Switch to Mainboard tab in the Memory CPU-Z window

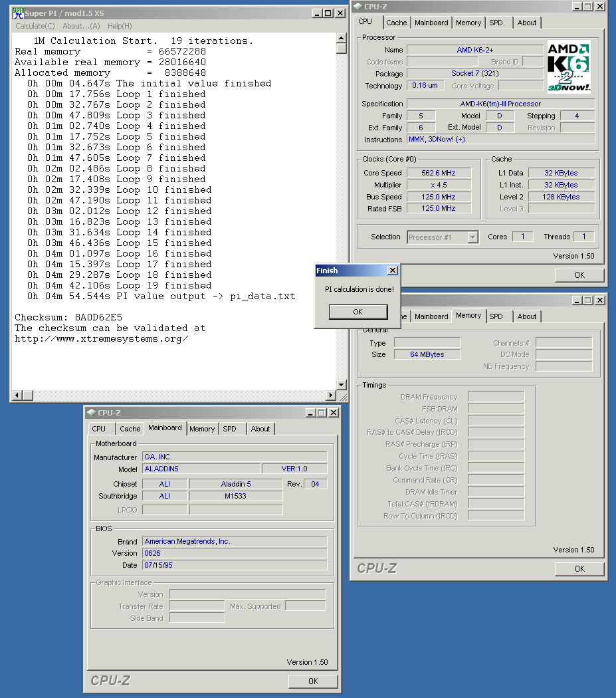tap(431, 316)
